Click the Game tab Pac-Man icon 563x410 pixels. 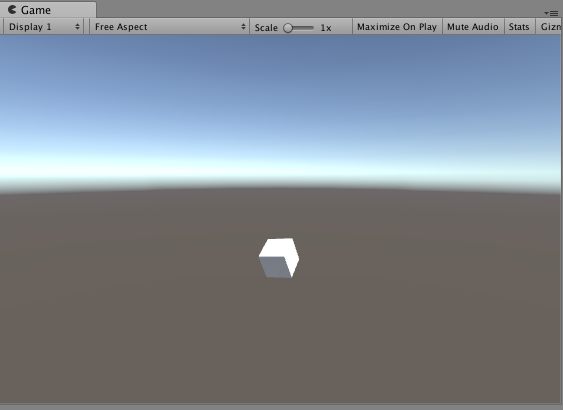click(12, 10)
